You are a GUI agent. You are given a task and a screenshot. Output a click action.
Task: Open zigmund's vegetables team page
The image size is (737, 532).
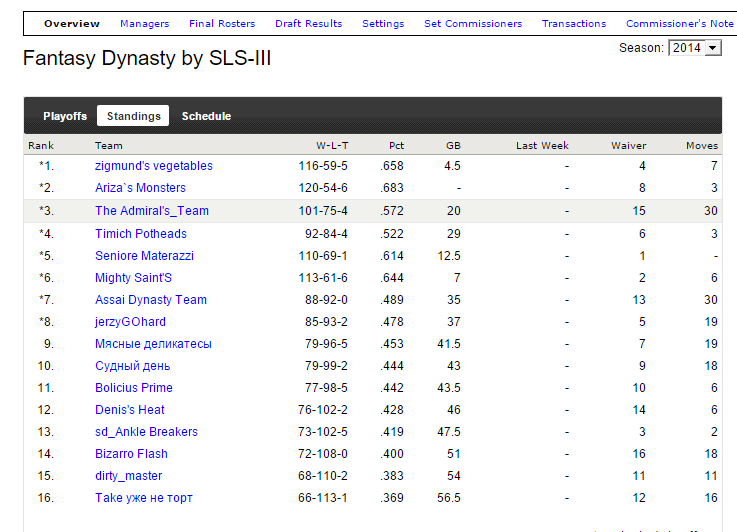pyautogui.click(x=154, y=166)
